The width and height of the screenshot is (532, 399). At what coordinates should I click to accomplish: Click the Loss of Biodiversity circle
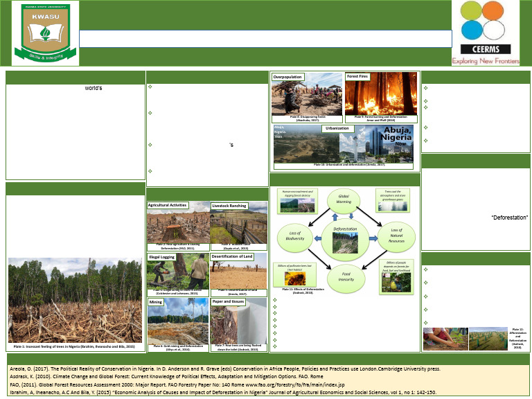pyautogui.click(x=294, y=237)
